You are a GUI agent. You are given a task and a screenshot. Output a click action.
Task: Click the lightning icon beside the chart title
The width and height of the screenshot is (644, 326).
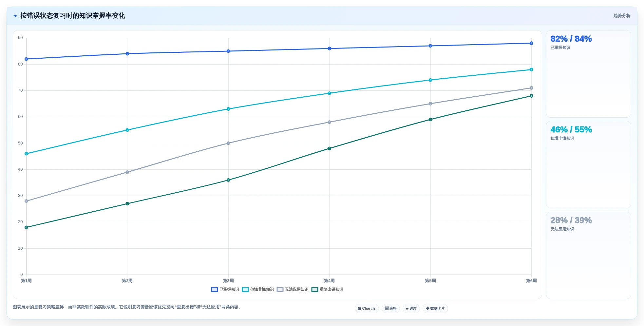pyautogui.click(x=15, y=16)
